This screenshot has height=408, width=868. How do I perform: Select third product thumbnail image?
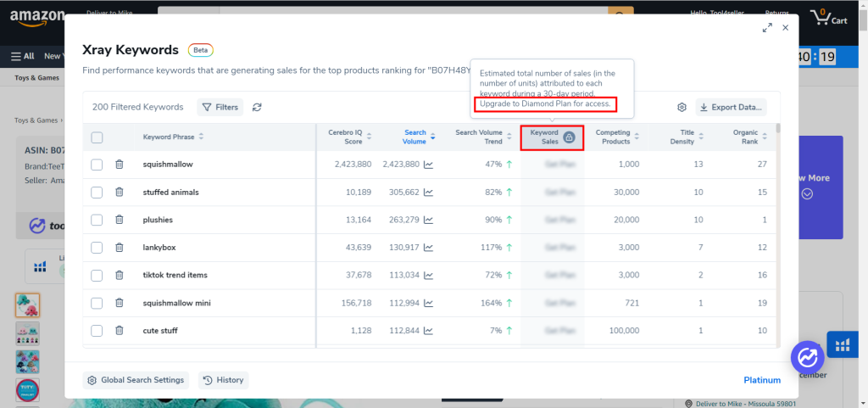27,362
